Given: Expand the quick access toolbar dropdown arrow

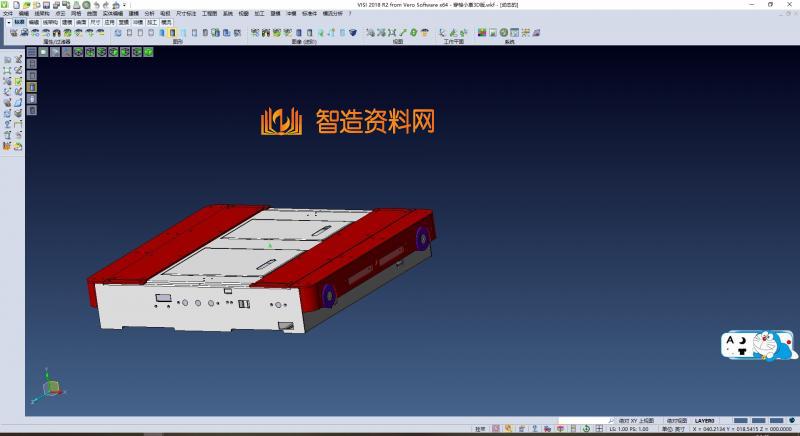Looking at the screenshot, I should pyautogui.click(x=124, y=5).
